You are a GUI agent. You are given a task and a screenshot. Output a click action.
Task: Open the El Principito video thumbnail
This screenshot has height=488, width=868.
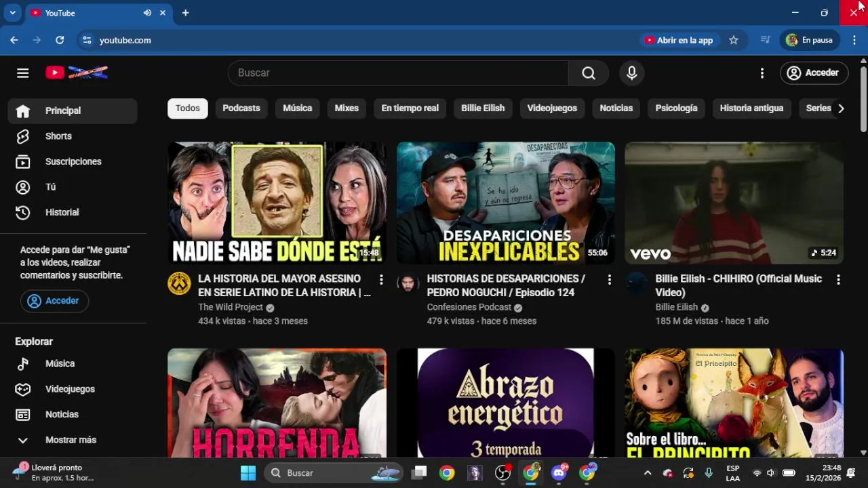point(734,403)
